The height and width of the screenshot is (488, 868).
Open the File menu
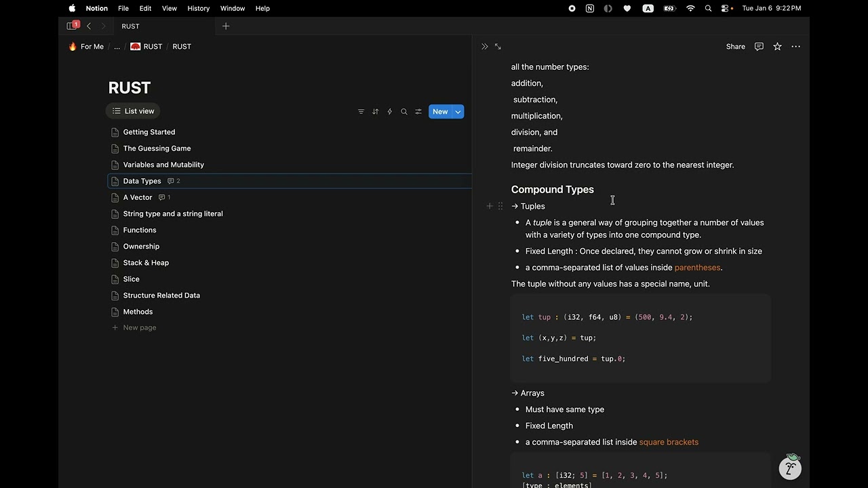(123, 8)
